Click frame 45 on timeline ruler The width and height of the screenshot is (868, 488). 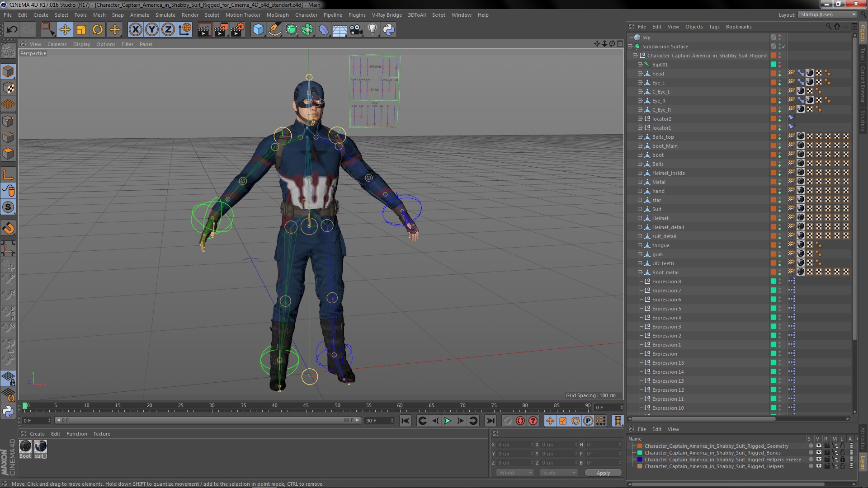click(306, 406)
